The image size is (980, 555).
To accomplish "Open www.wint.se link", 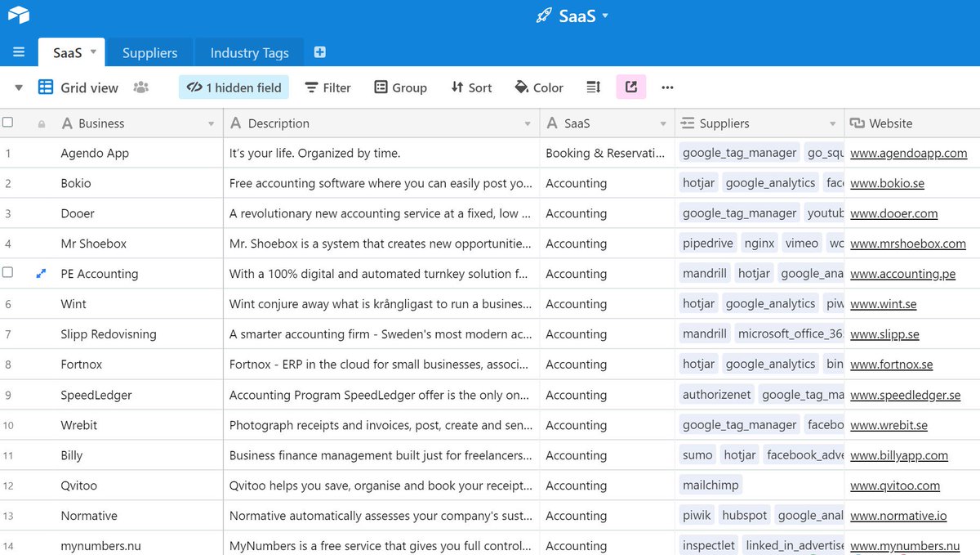I will (x=883, y=304).
